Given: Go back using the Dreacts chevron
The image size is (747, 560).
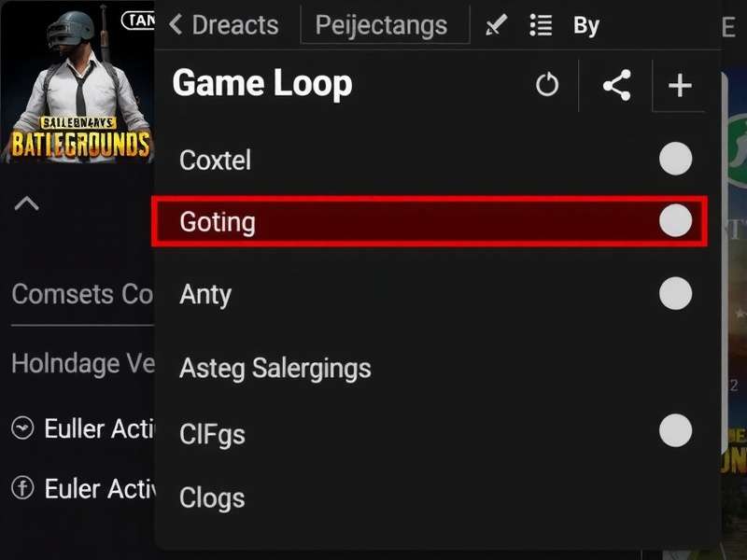Looking at the screenshot, I should click(176, 25).
